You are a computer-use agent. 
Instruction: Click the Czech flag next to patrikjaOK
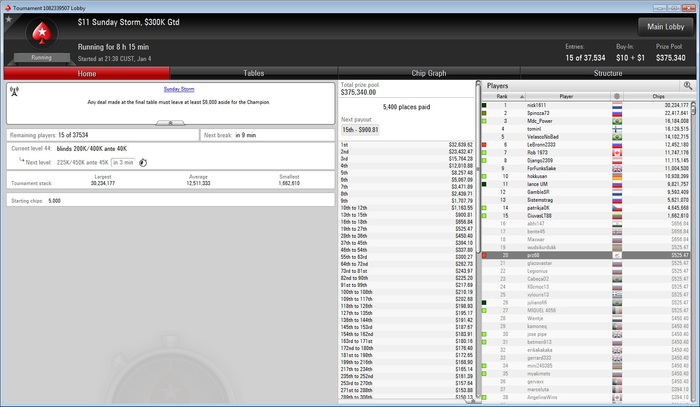click(617, 208)
